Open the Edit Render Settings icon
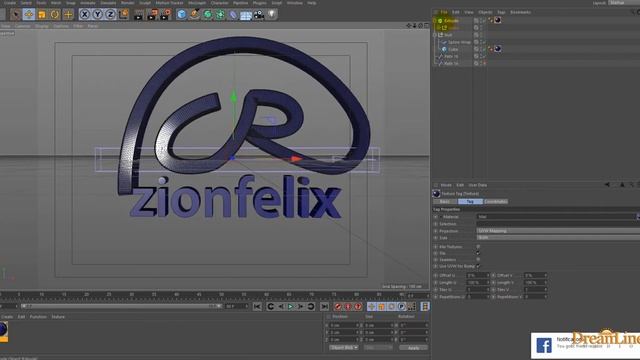640x360 pixels. (x=166, y=15)
